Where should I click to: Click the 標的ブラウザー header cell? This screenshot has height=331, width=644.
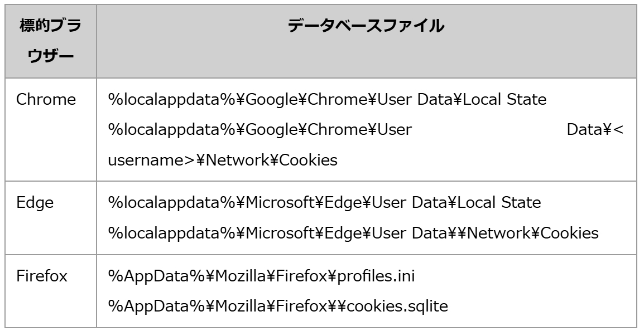pos(50,41)
